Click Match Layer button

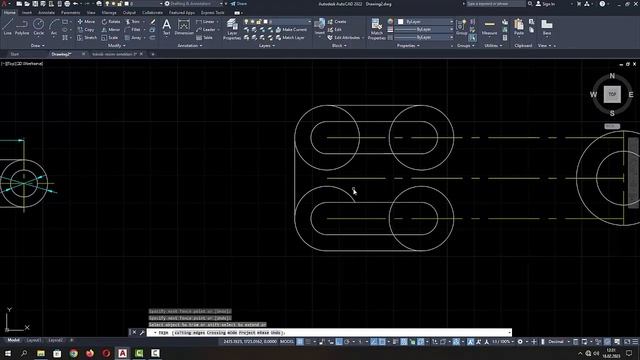tap(290, 38)
